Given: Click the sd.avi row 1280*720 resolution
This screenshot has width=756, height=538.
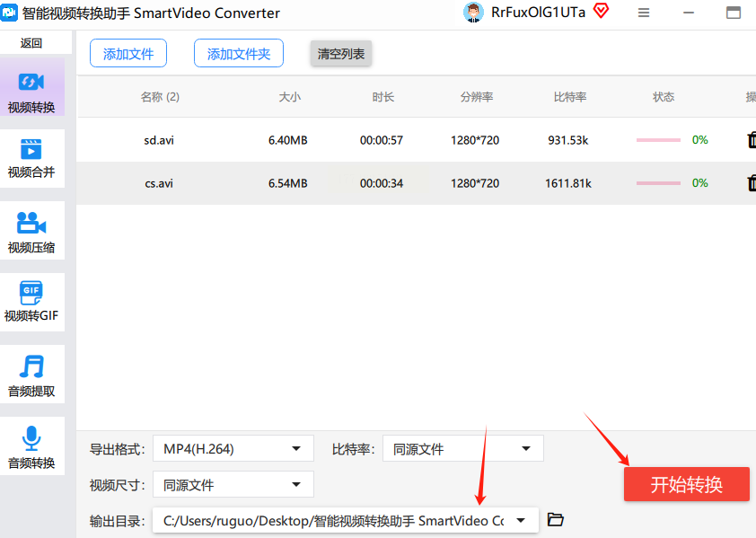Looking at the screenshot, I should point(475,140).
